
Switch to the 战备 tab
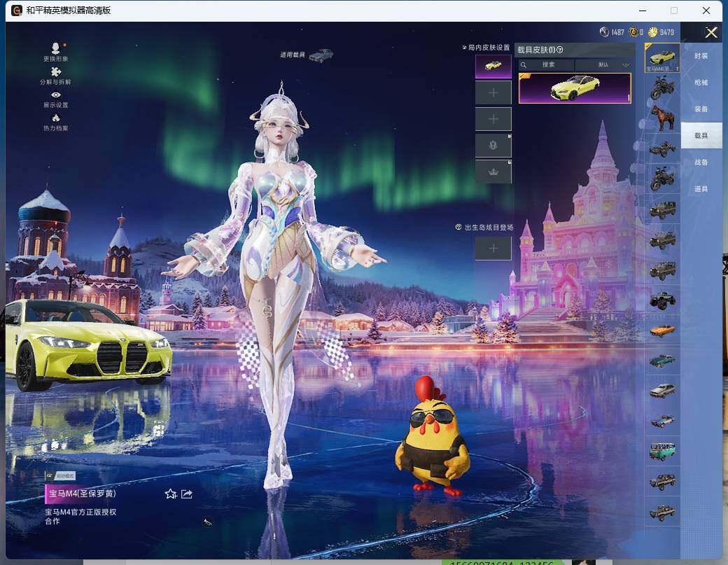pyautogui.click(x=701, y=162)
